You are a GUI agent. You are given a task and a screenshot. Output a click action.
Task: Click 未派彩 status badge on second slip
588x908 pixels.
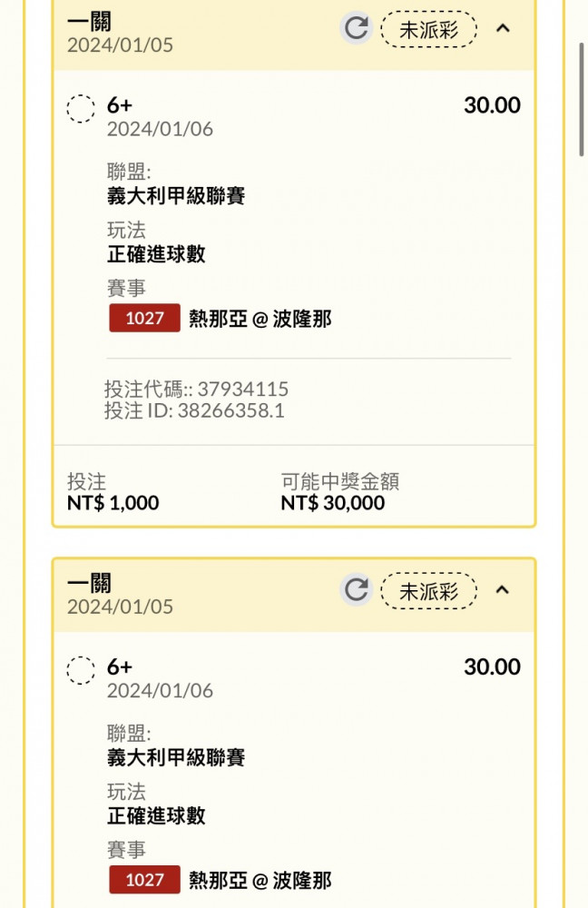click(428, 591)
